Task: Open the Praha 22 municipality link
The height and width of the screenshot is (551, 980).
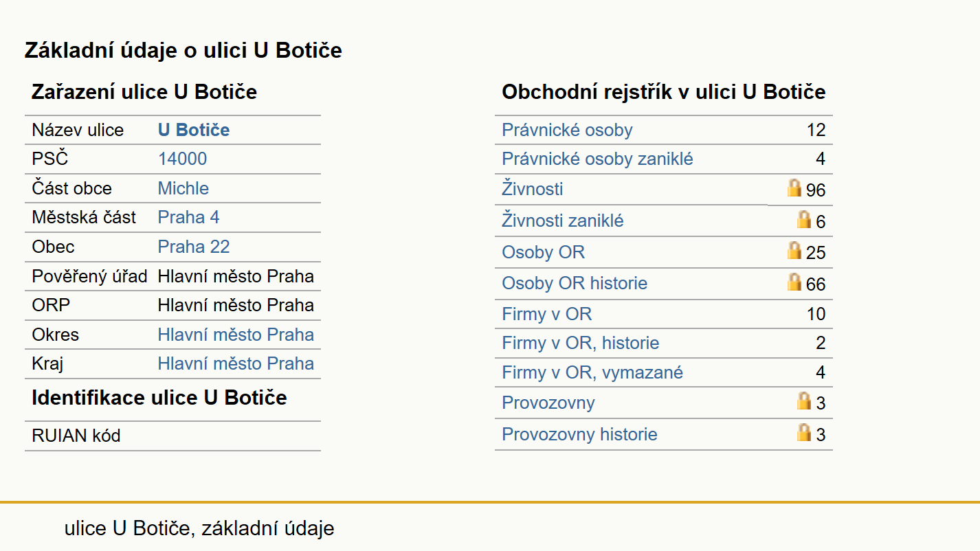Action: (194, 247)
